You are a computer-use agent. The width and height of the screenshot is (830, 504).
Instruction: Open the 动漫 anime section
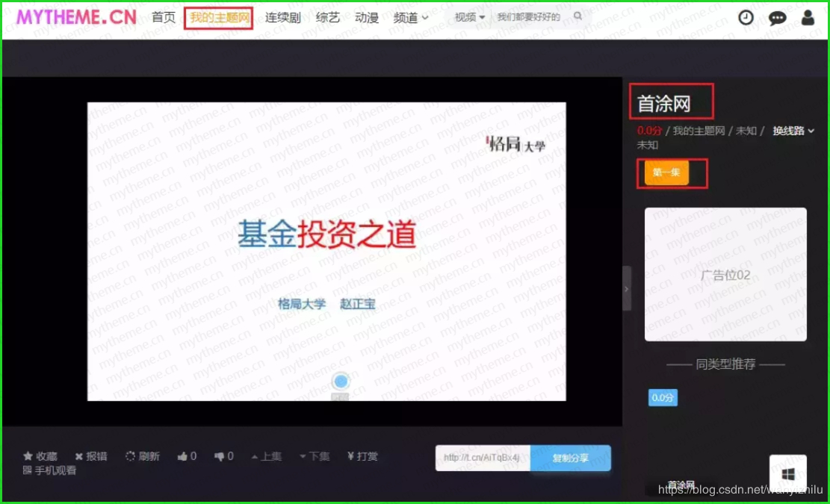point(367,17)
